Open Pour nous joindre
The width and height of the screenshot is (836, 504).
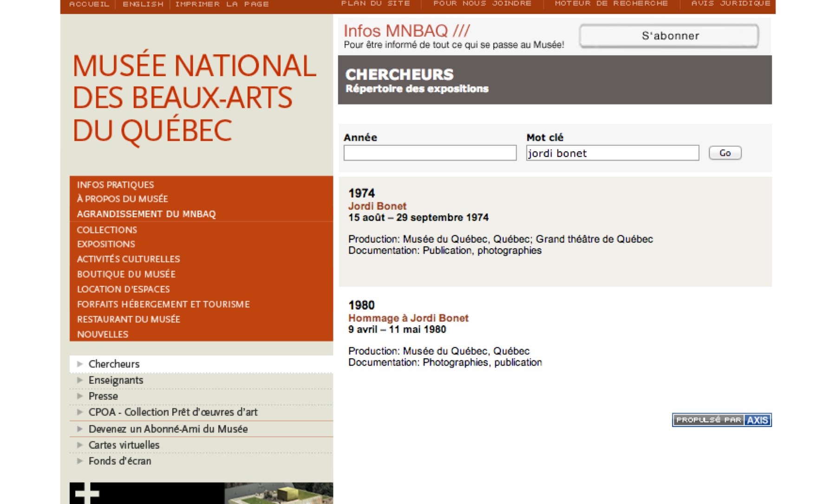tap(482, 4)
